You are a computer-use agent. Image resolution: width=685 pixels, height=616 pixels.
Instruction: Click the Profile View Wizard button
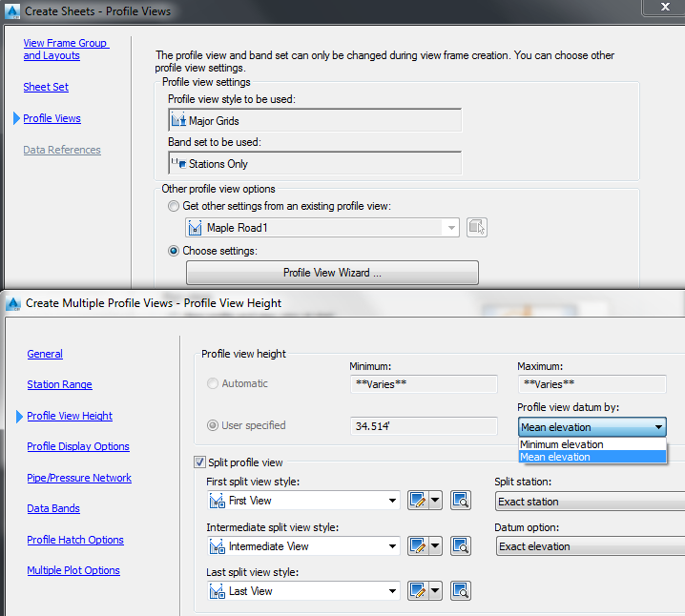[x=332, y=273]
